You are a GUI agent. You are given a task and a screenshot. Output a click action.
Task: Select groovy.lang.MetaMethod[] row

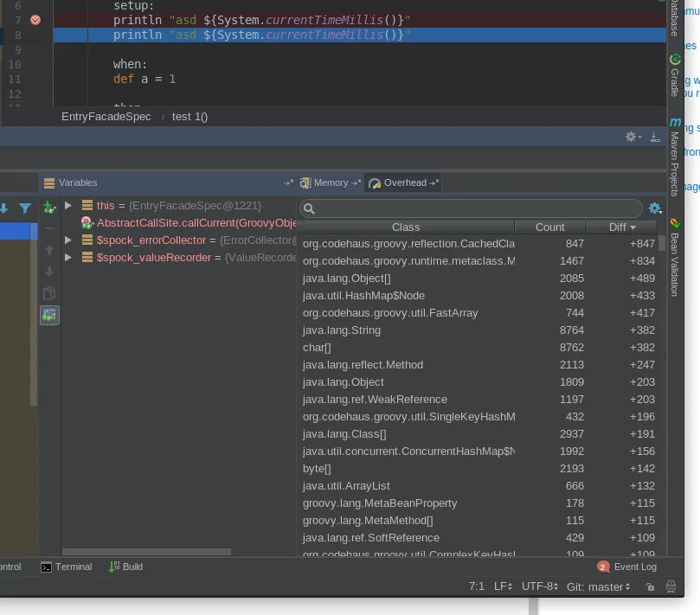point(478,521)
